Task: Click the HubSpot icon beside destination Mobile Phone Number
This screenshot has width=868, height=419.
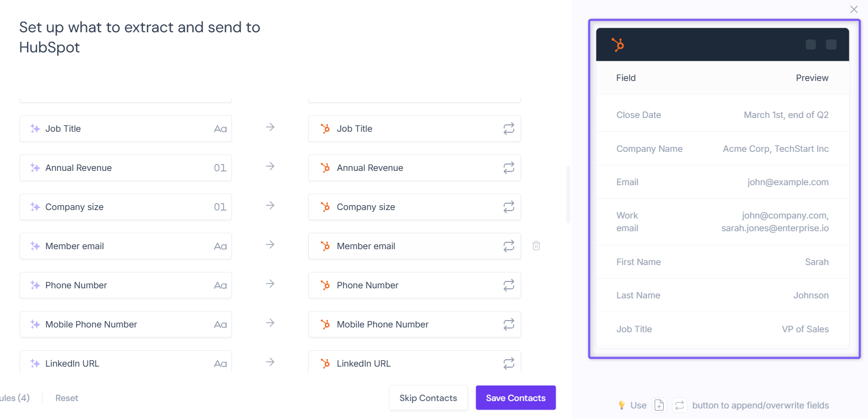Action: (325, 324)
